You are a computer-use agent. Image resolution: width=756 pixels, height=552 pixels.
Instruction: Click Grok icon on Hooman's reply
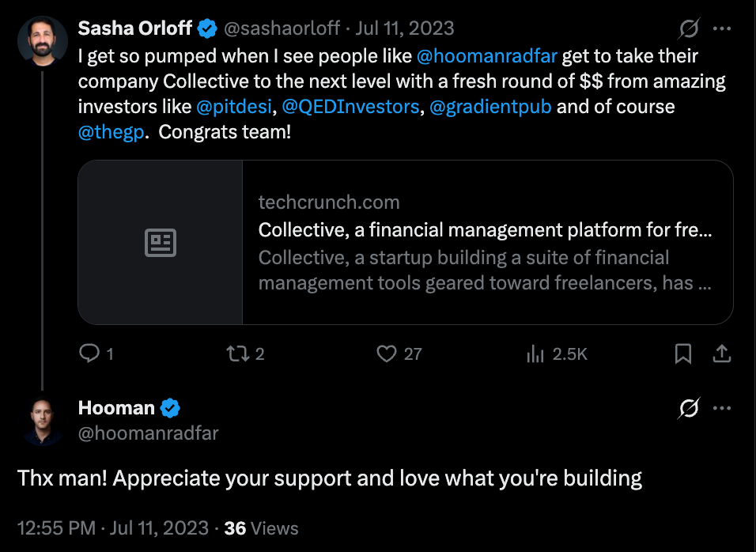click(x=689, y=409)
